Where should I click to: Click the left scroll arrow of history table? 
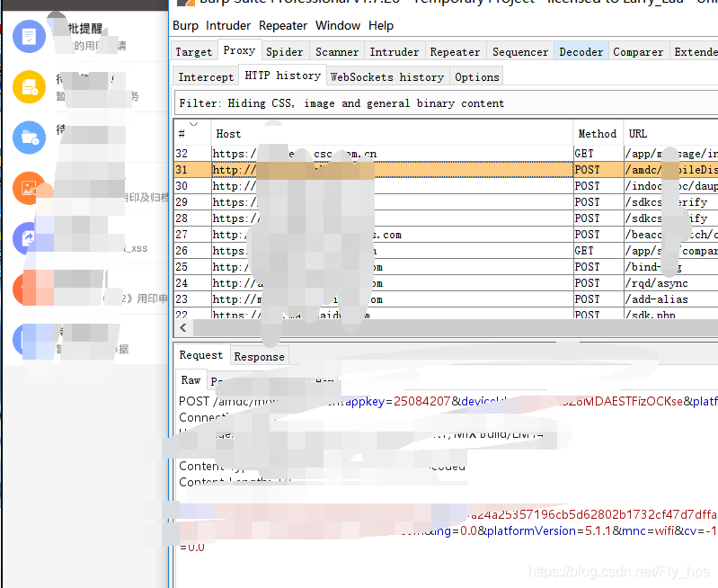tap(183, 327)
